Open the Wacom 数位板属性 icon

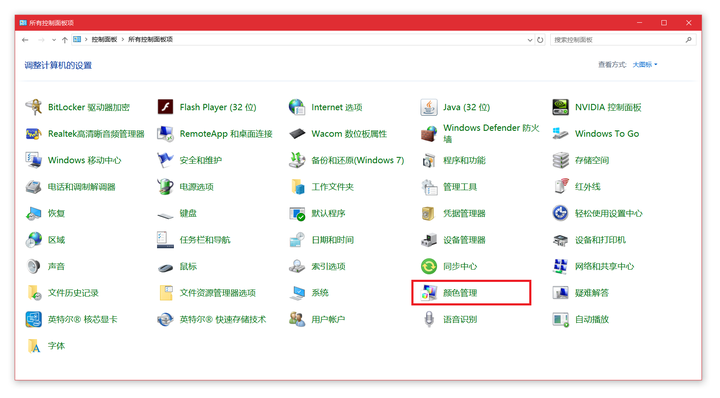[x=297, y=134]
